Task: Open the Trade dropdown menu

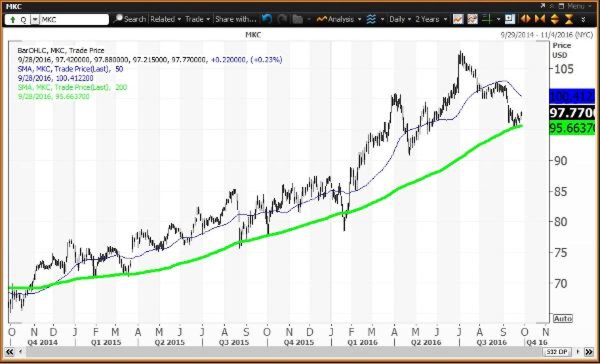Action: click(x=197, y=19)
